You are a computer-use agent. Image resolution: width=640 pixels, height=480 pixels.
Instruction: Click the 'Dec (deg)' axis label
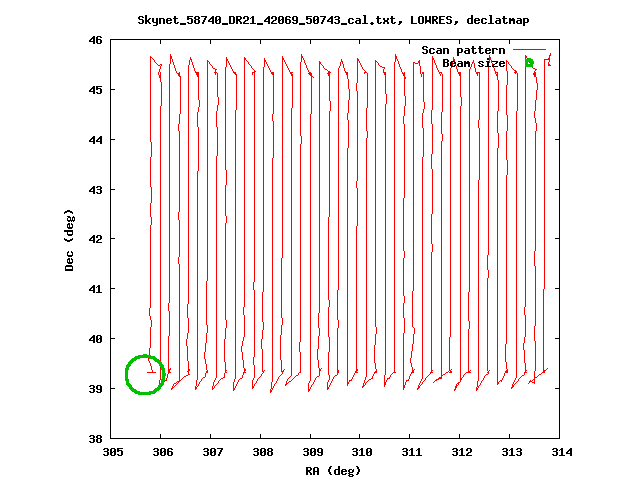point(69,240)
